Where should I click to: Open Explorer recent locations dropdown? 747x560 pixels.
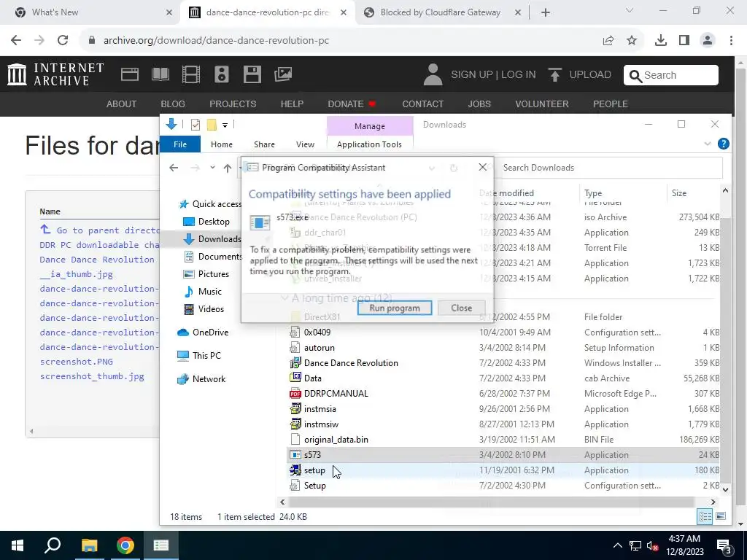[x=212, y=168]
